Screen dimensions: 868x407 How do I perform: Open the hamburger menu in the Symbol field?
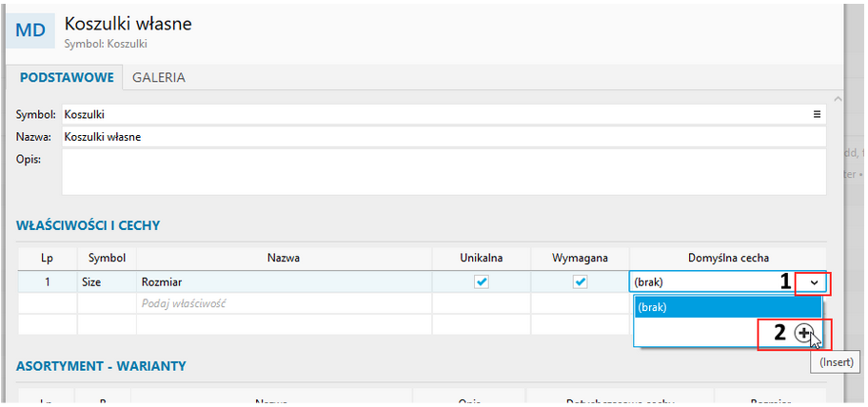pos(817,114)
